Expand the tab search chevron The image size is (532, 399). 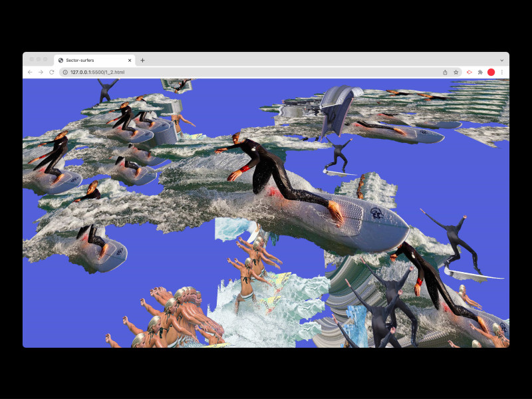click(x=501, y=60)
